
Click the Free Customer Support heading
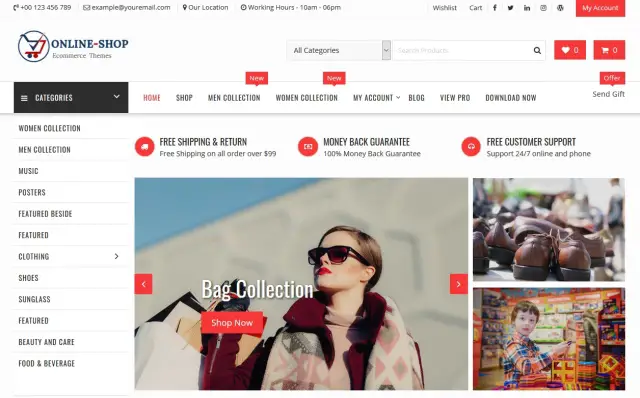coord(531,142)
